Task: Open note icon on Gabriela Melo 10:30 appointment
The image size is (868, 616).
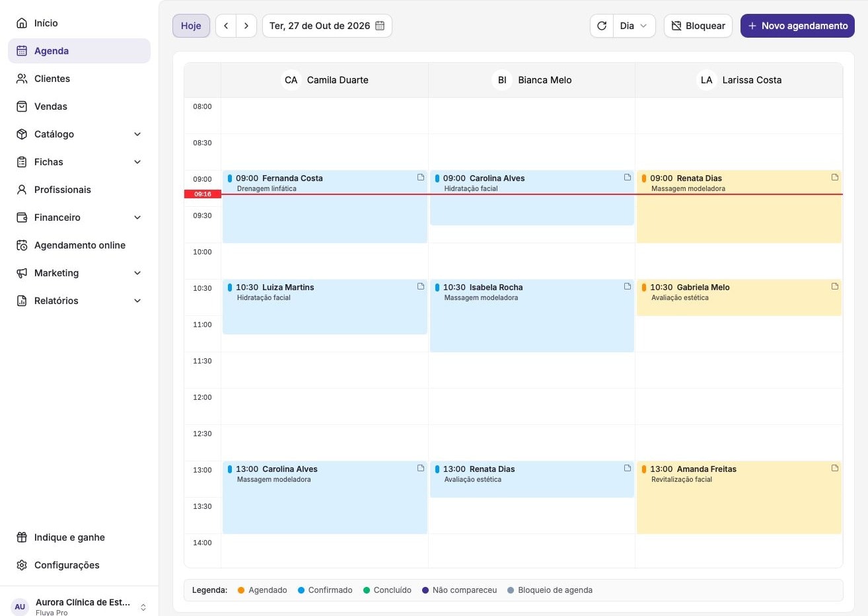Action: 835,286
